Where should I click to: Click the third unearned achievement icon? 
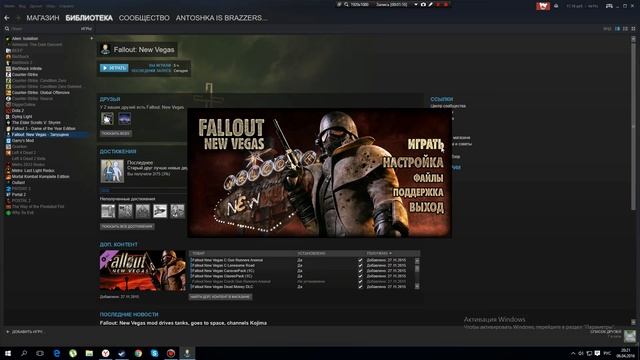click(142, 211)
